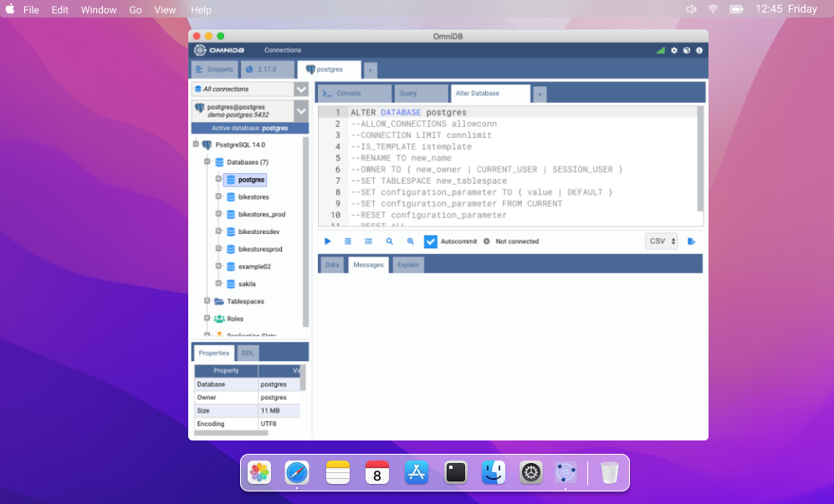The height and width of the screenshot is (504, 834).
Task: Toggle the Autocommit checkbox
Action: tap(430, 242)
